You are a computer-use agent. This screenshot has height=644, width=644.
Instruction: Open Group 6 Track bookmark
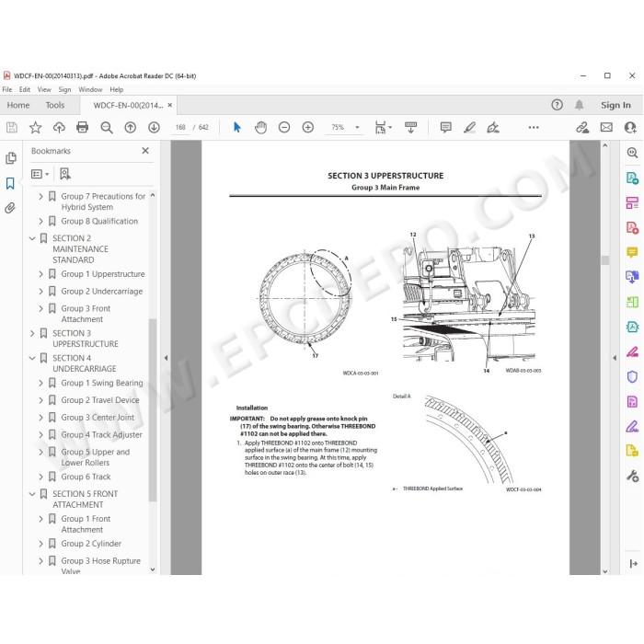[x=86, y=477]
